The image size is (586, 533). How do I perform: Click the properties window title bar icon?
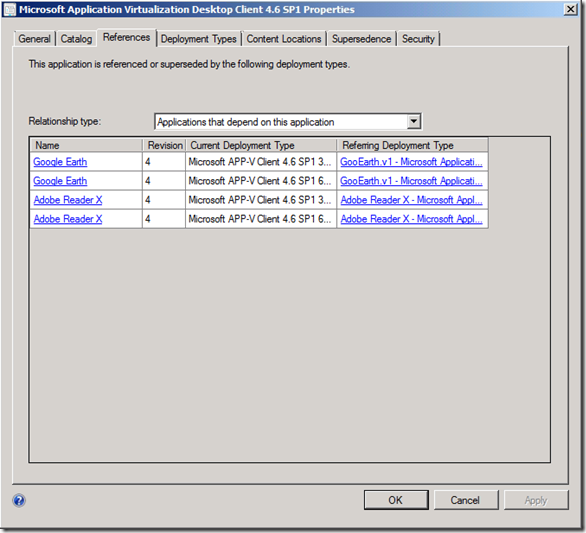click(x=9, y=10)
